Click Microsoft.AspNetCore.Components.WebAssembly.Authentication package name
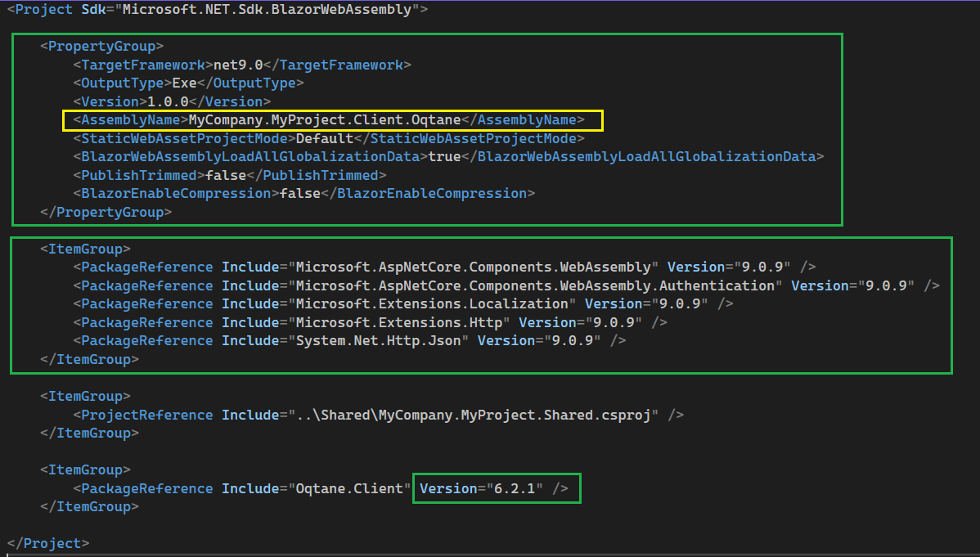980x557 pixels. tap(534, 285)
